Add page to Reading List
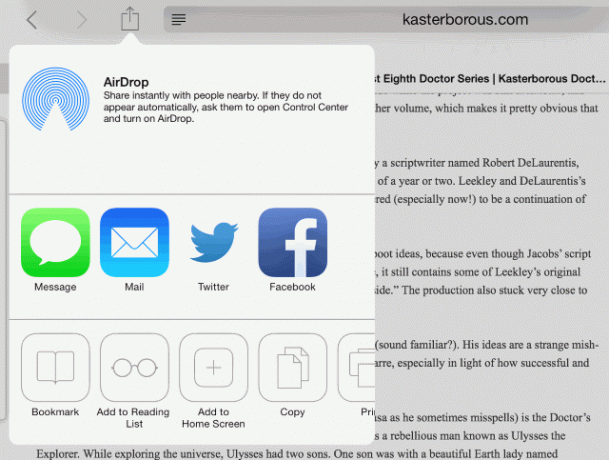Image resolution: width=609 pixels, height=460 pixels. pyautogui.click(x=134, y=367)
